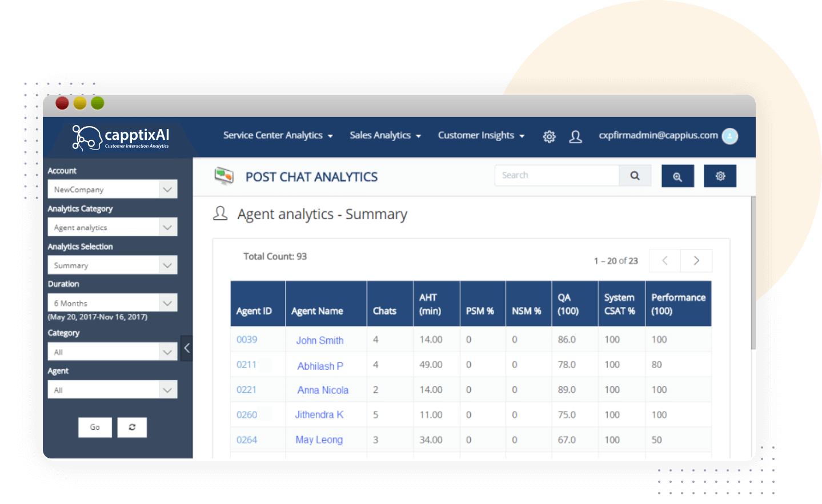Click the cxpfirmadmin@cappius.com account email
Image resolution: width=822 pixels, height=504 pixels.
658,135
